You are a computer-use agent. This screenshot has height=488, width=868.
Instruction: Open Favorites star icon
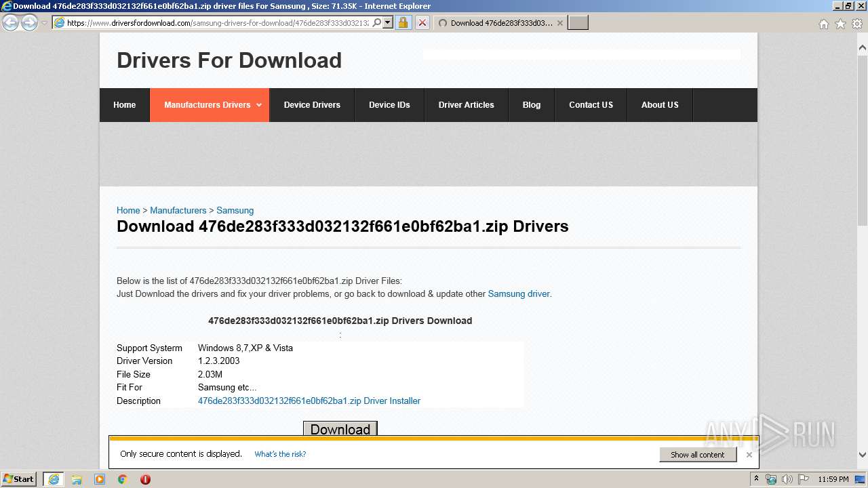point(840,24)
